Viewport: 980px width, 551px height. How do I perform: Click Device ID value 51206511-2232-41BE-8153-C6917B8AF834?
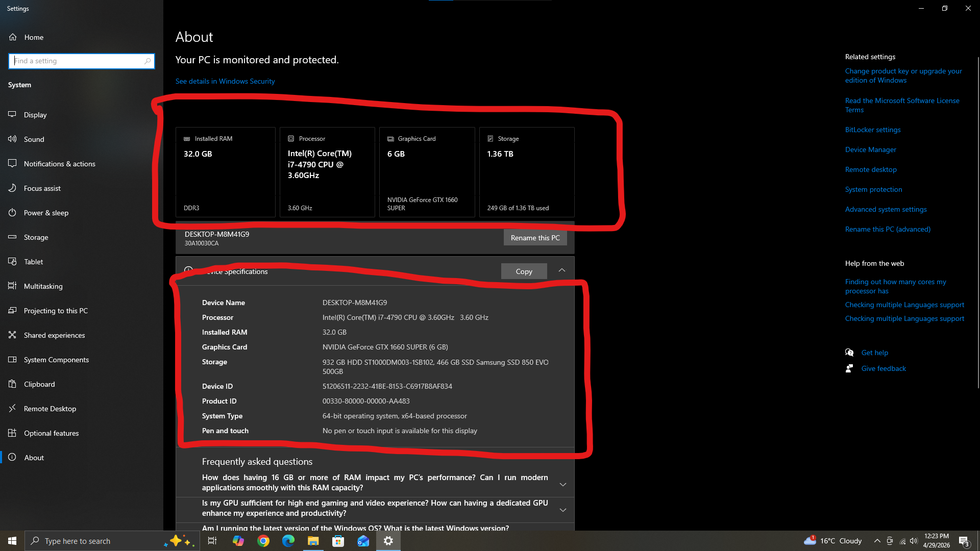[387, 386]
